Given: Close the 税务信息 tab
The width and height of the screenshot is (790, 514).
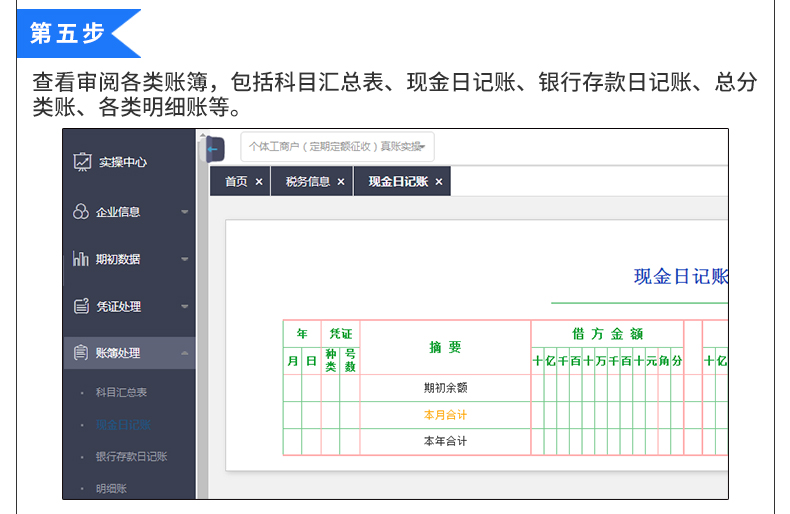Looking at the screenshot, I should [x=341, y=182].
